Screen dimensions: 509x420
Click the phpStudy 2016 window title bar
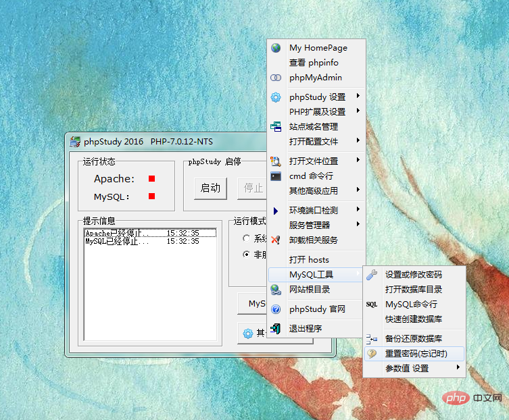[167, 142]
